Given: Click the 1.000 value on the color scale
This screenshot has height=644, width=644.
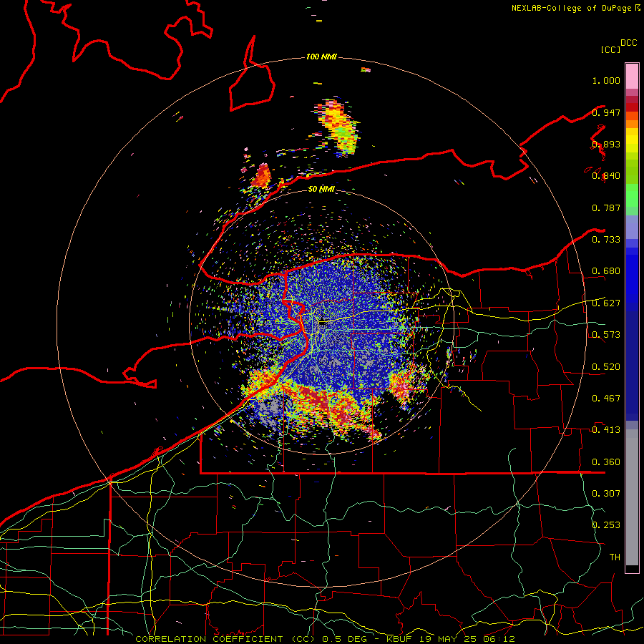Looking at the screenshot, I should coord(606,80).
